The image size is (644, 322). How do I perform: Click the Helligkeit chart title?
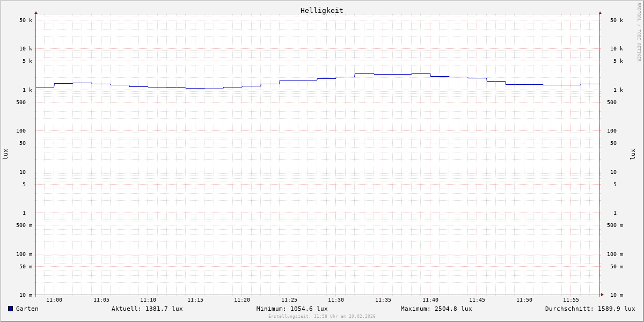click(x=321, y=10)
